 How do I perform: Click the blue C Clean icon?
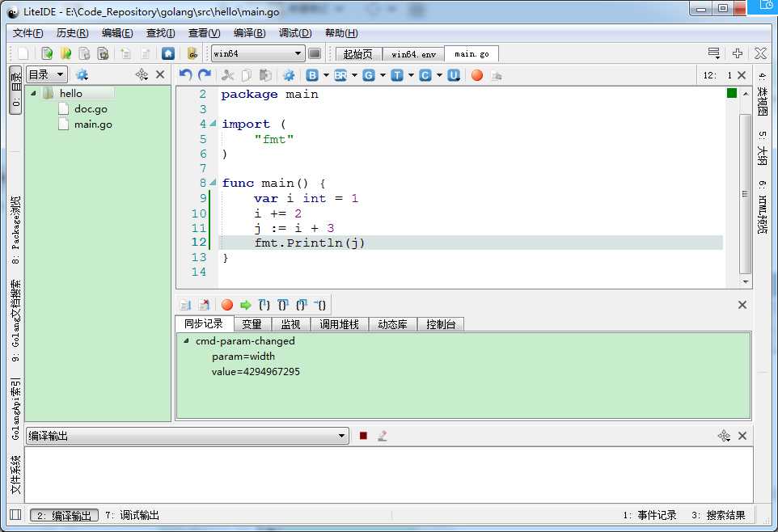point(425,75)
